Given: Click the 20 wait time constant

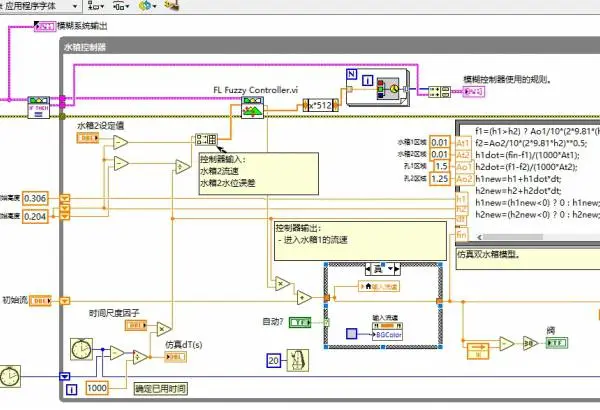Looking at the screenshot, I should click(x=274, y=361).
